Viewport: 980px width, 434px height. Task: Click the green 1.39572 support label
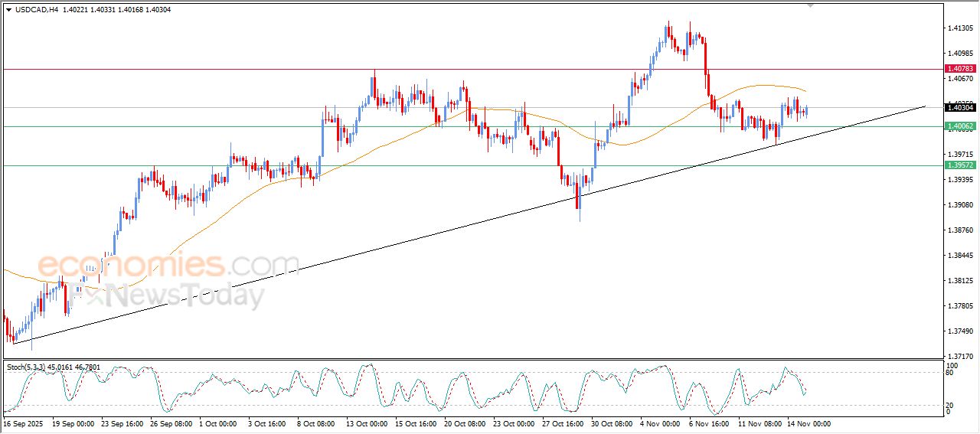[x=960, y=165]
